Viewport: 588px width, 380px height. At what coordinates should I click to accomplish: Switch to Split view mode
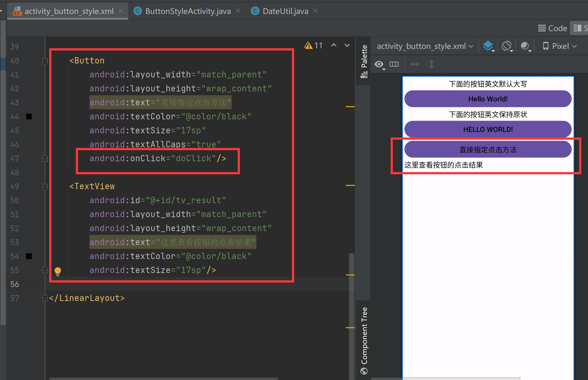579,28
